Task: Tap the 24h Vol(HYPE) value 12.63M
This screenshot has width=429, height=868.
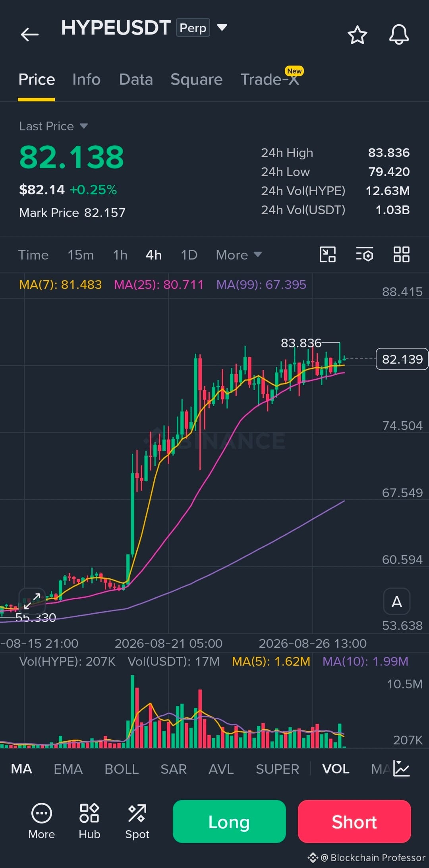Action: click(388, 191)
